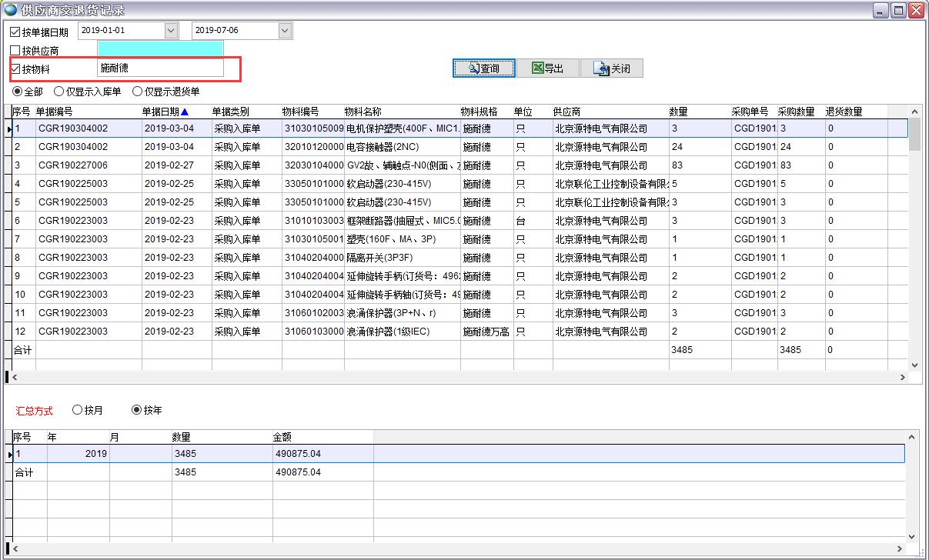This screenshot has width=929, height=560.
Task: Click the 查询 query button
Action: [483, 68]
